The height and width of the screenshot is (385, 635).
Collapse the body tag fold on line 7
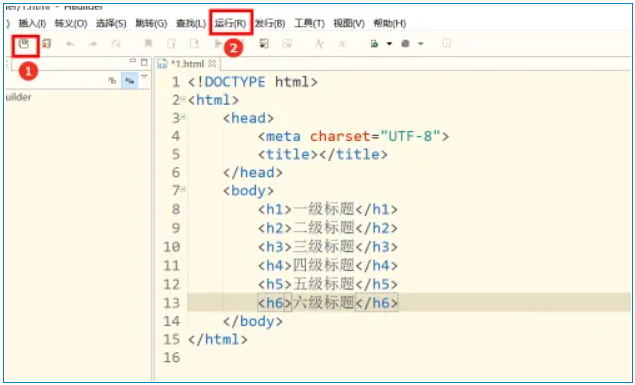[183, 189]
